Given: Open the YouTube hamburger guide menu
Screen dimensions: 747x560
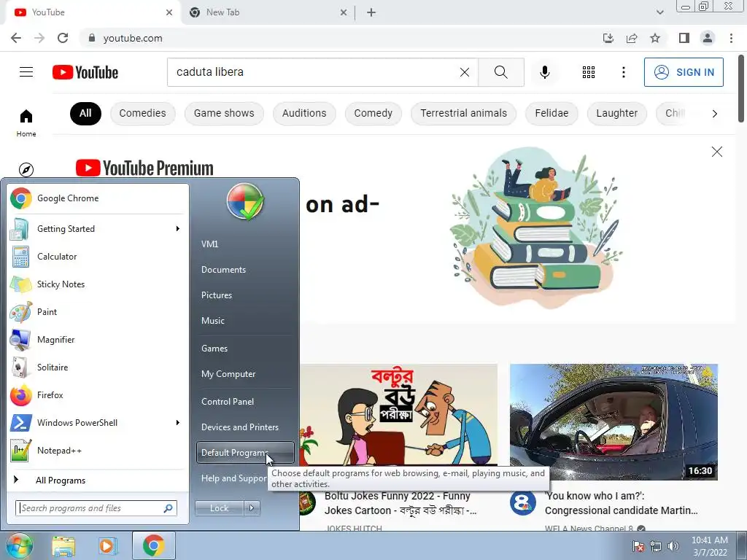Looking at the screenshot, I should pyautogui.click(x=26, y=72).
